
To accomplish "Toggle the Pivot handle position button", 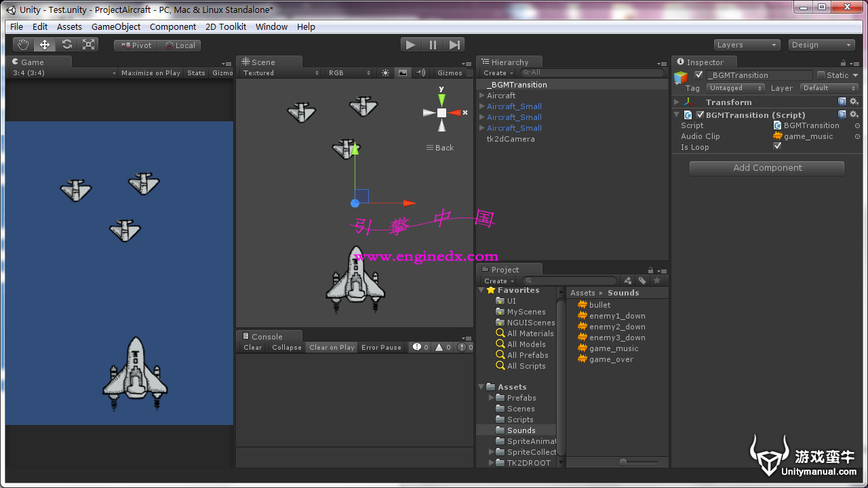I will [x=136, y=45].
